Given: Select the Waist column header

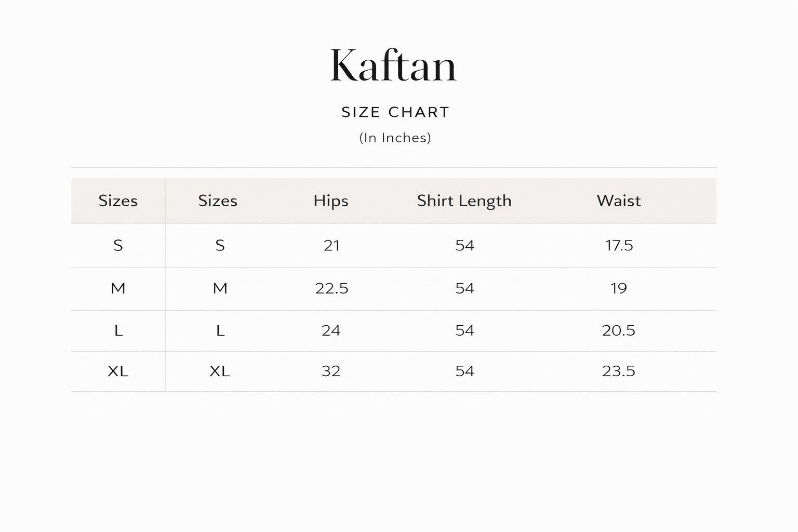Looking at the screenshot, I should point(618,201).
